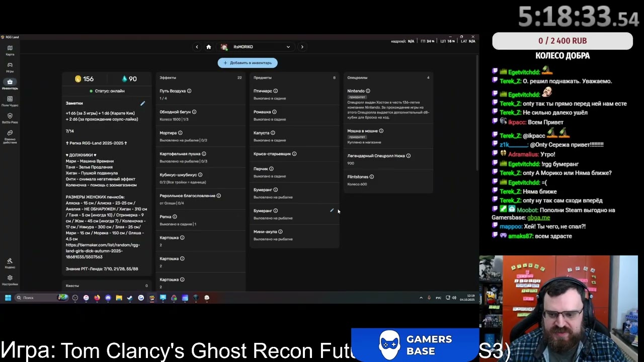Show info for Мини-акула item
Image resolution: width=644 pixels, height=362 pixels.
coord(280,232)
